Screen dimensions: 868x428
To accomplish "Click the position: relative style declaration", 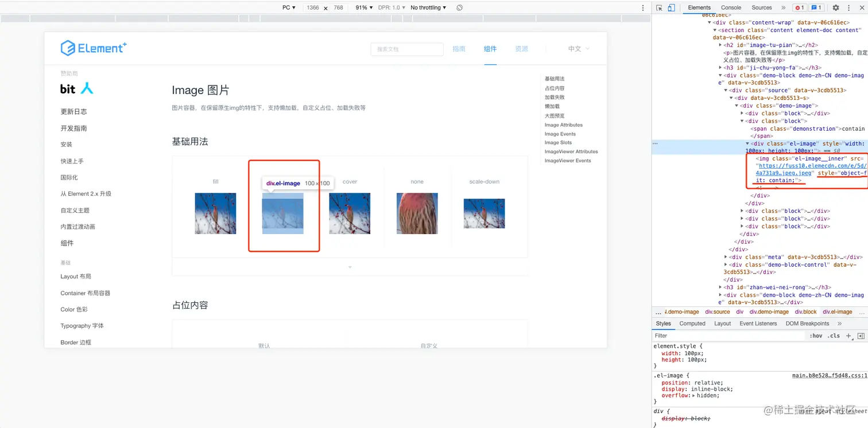I will click(692, 383).
